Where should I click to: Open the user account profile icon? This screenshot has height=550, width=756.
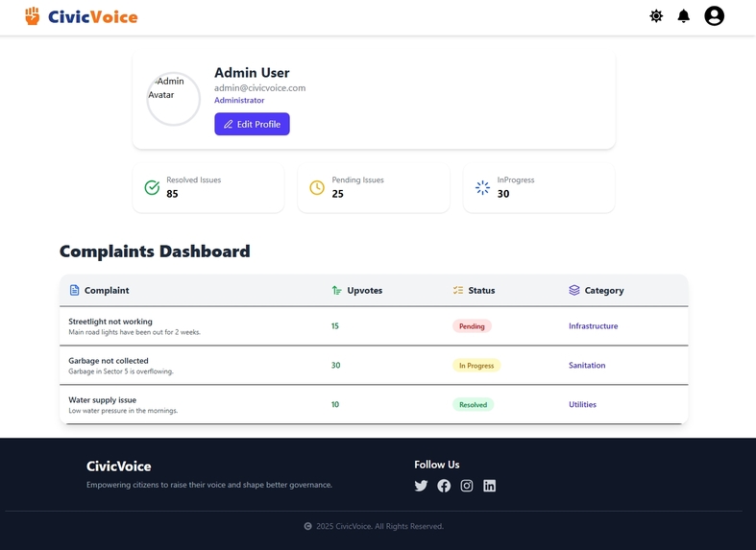tap(714, 16)
